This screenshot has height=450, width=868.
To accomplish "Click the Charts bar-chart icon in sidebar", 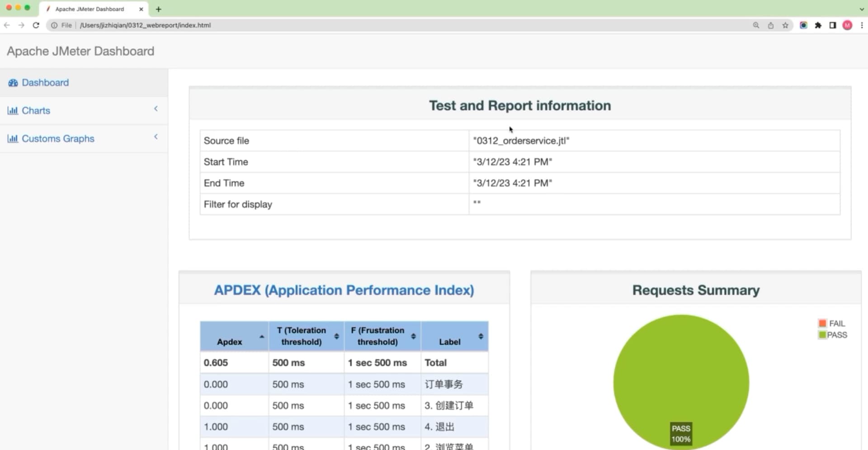I will coord(13,110).
